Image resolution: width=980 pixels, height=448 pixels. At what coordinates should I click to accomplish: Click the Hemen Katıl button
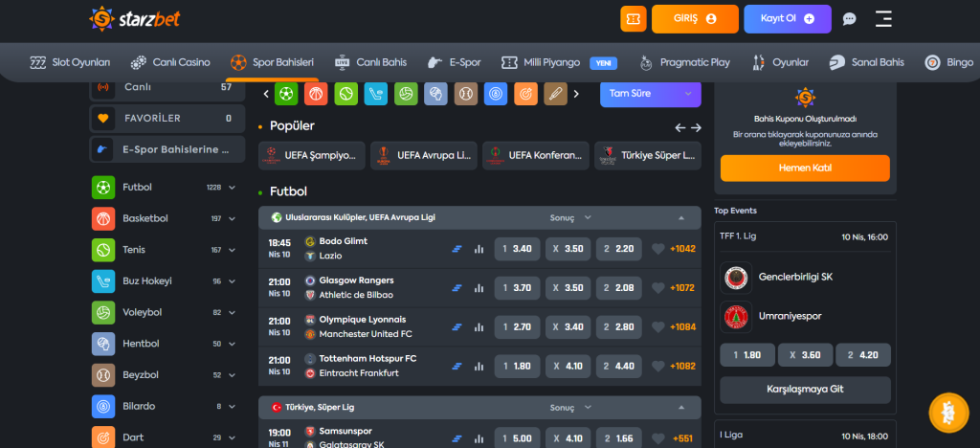pyautogui.click(x=805, y=168)
